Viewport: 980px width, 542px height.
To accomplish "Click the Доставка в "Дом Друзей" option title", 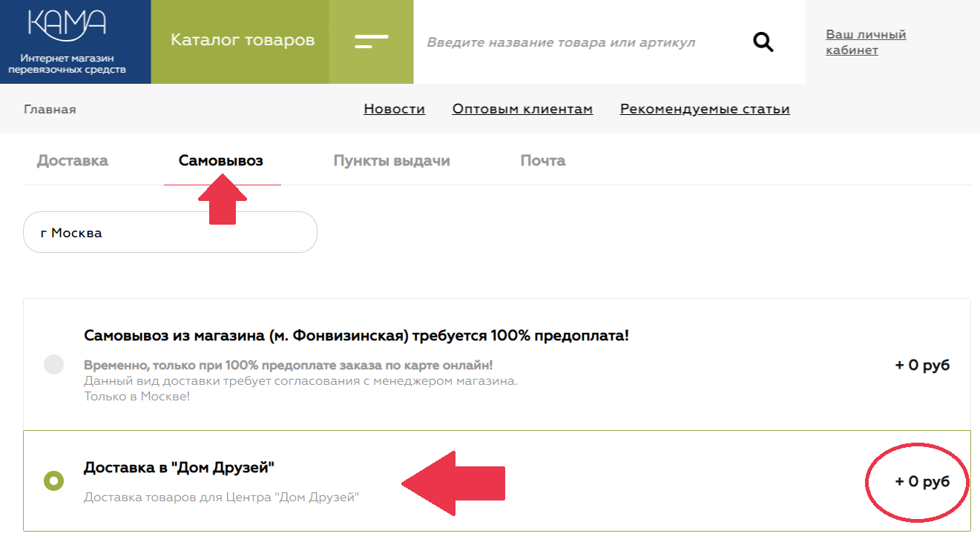I will tap(179, 468).
